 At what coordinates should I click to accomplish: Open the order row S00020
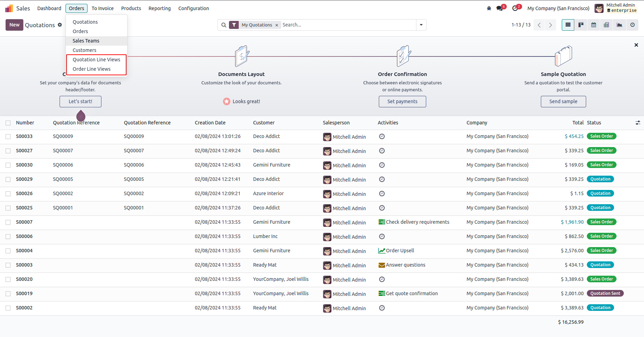click(322, 279)
